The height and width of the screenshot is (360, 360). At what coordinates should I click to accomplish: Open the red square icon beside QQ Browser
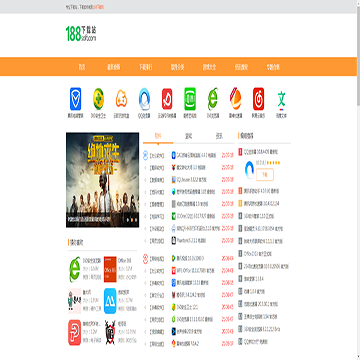coord(167,99)
